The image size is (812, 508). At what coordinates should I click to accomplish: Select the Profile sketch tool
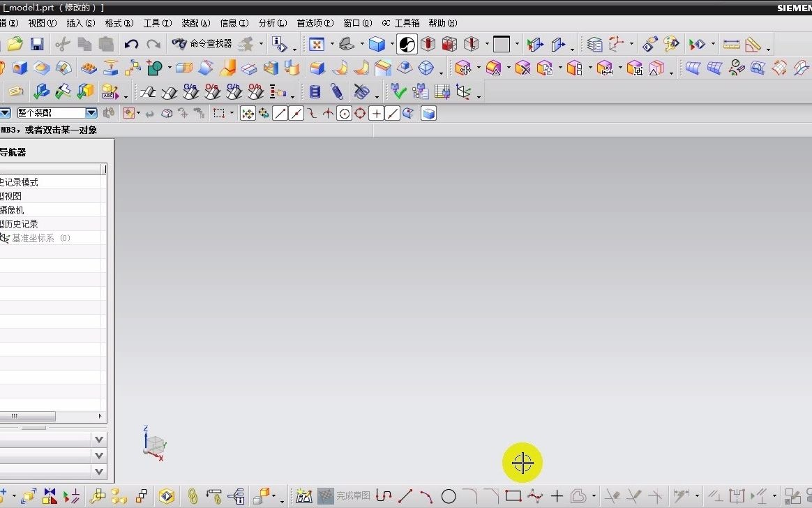click(383, 496)
